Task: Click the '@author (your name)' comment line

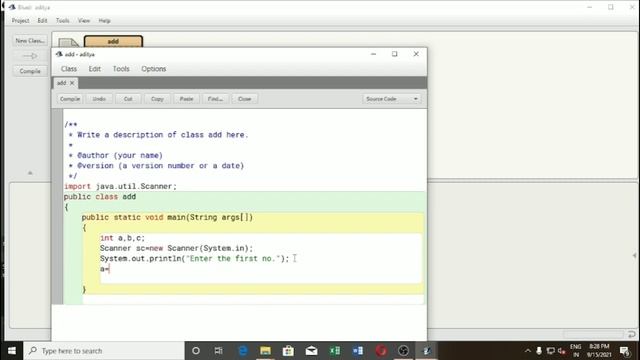Action: [116, 155]
